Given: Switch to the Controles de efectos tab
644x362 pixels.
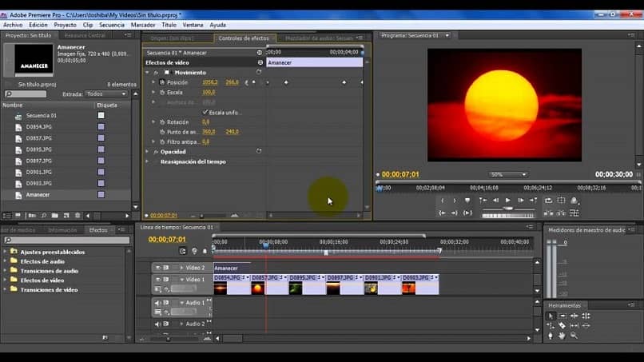Looking at the screenshot, I should click(x=244, y=38).
